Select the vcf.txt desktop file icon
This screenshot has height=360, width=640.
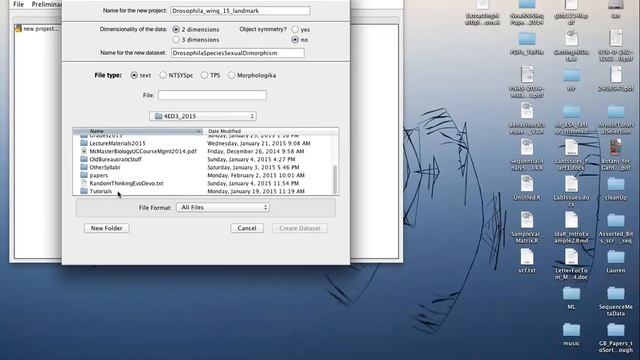[527, 257]
